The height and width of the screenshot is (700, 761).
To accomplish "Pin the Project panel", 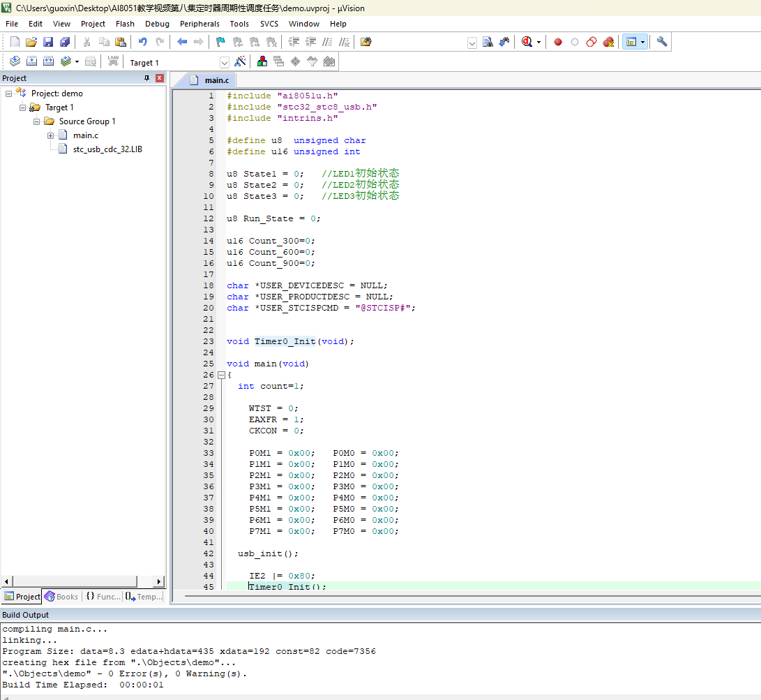I will [x=146, y=78].
